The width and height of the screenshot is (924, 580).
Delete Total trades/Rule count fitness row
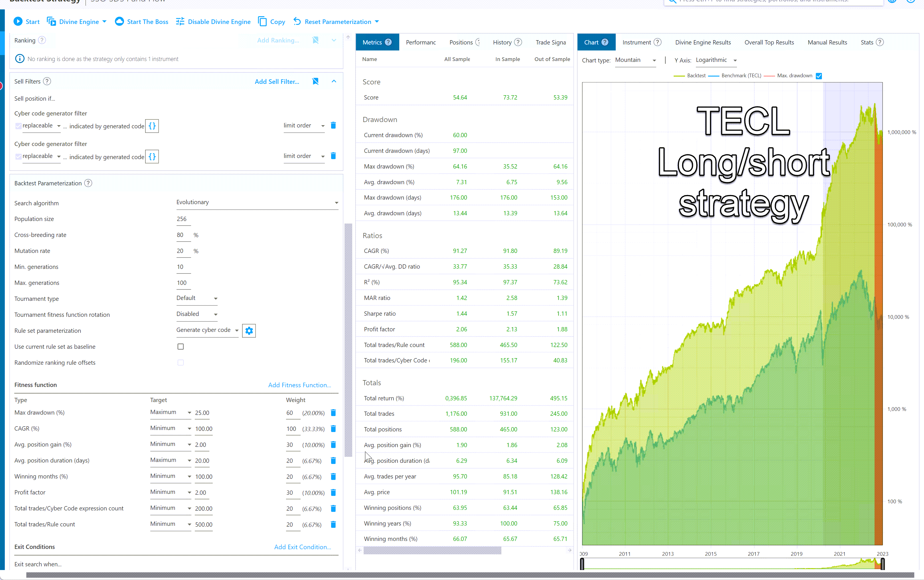pyautogui.click(x=333, y=524)
